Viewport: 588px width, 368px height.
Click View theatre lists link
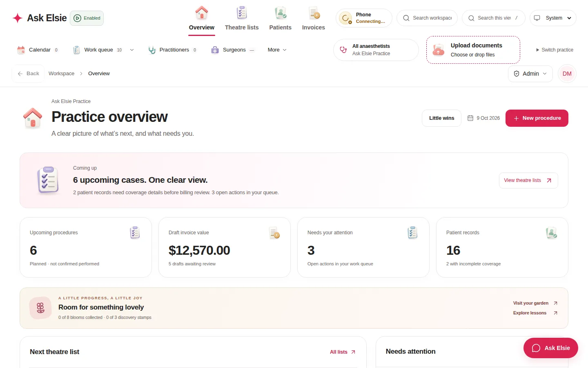528,180
